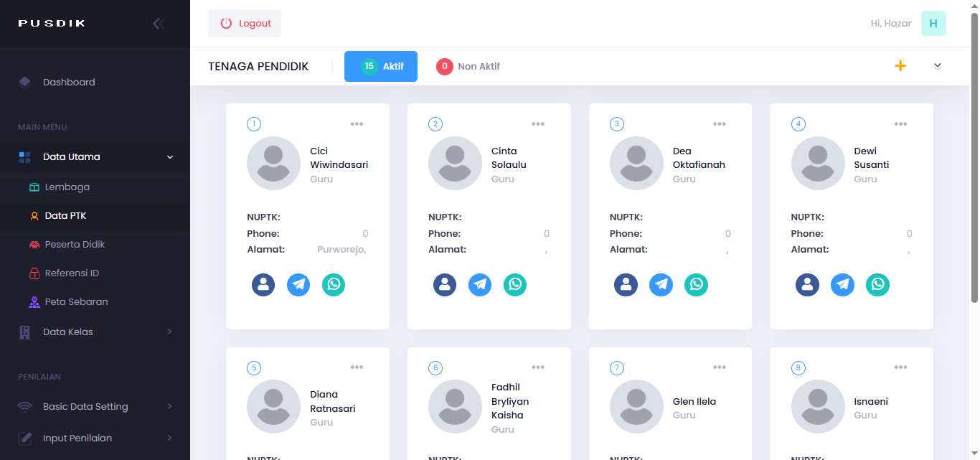Click the Telegram icon on Dea Oktafianah's card
This screenshot has width=980, height=460.
click(661, 285)
